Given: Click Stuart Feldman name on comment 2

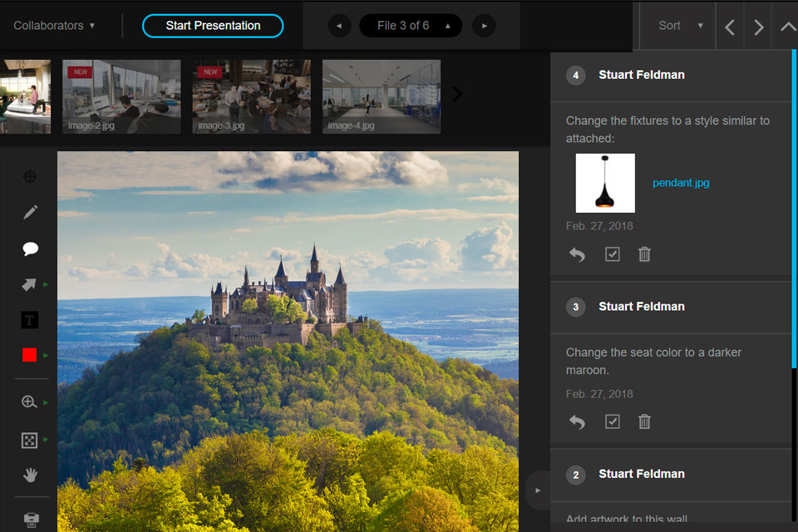Looking at the screenshot, I should pyautogui.click(x=641, y=474).
